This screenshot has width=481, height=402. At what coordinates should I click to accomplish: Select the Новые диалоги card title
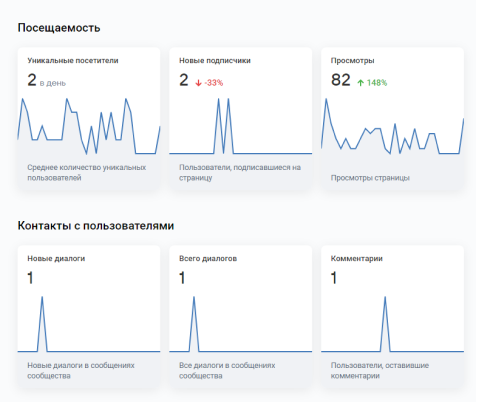click(x=56, y=259)
